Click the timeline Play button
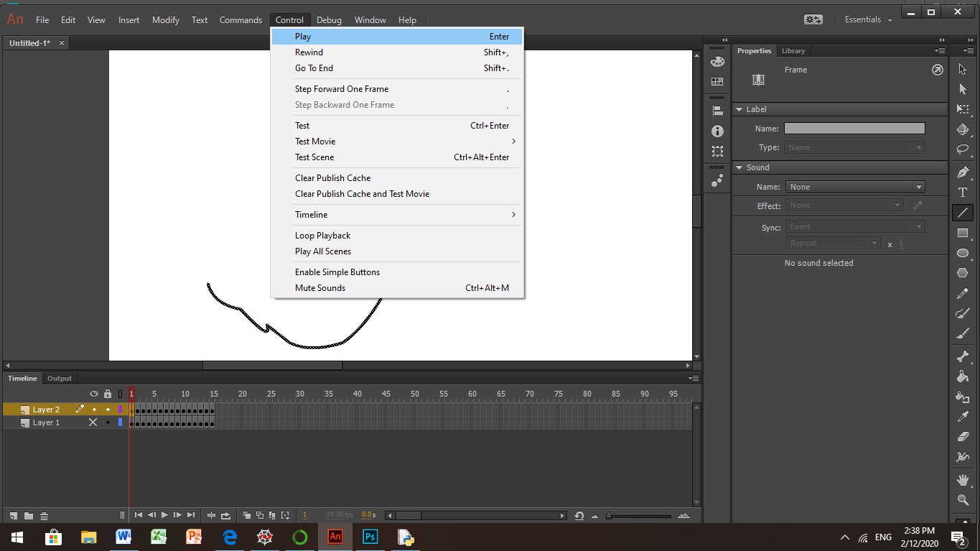980x551 pixels. click(164, 515)
